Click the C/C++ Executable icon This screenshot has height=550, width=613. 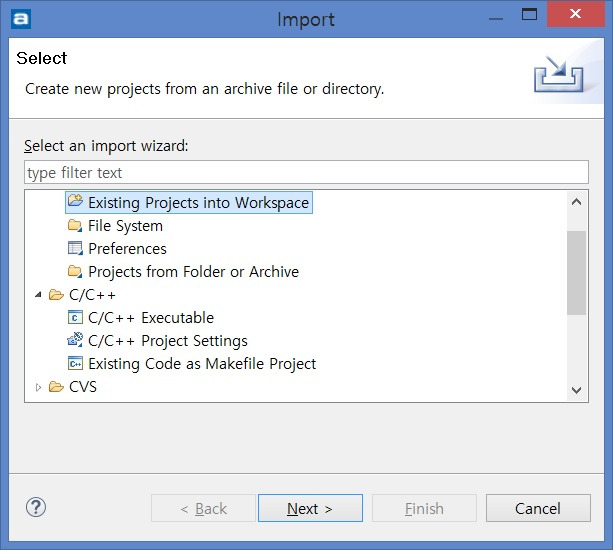coord(75,317)
